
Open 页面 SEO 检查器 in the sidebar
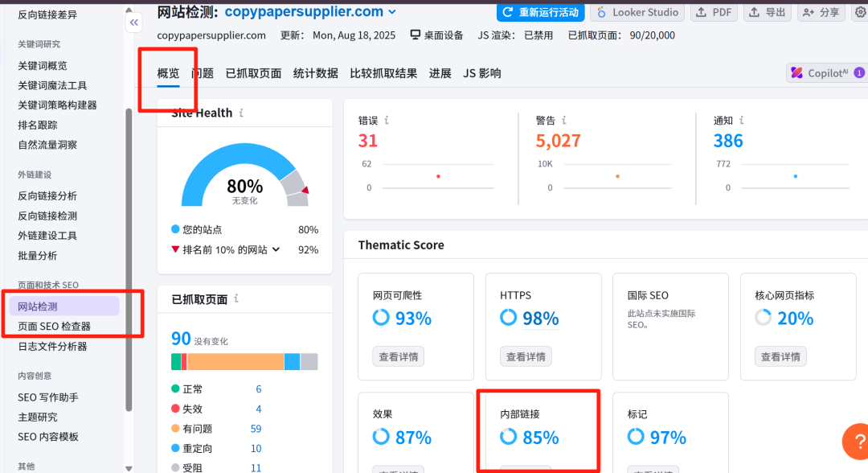[x=55, y=327]
